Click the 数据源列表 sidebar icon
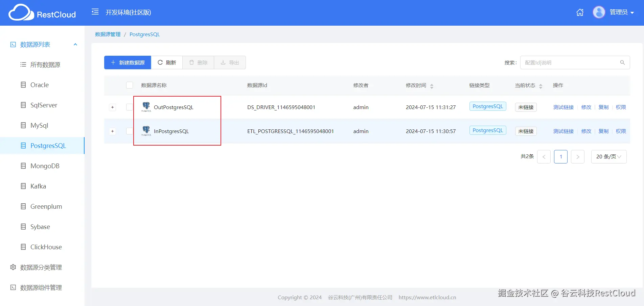The height and width of the screenshot is (306, 644). point(13,44)
